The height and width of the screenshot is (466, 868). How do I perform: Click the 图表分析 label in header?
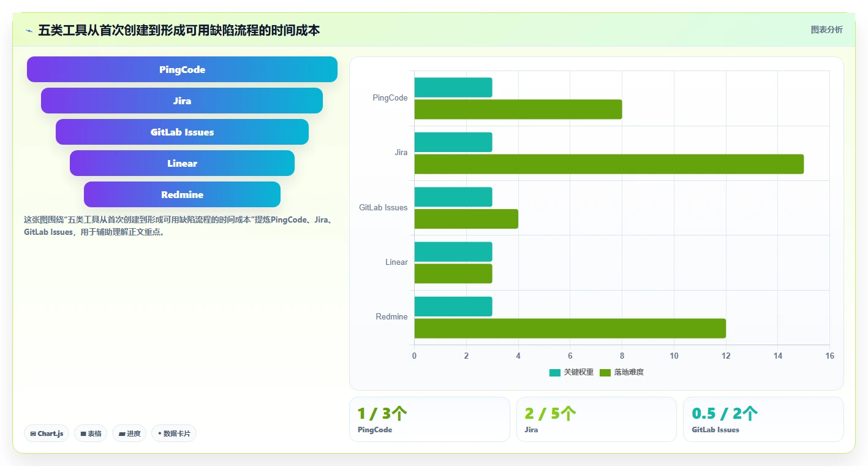click(x=826, y=30)
